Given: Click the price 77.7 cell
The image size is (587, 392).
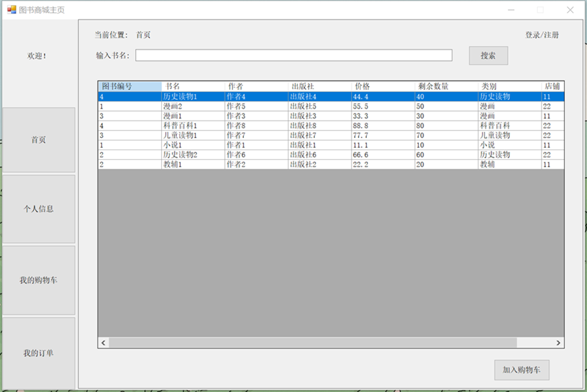Looking at the screenshot, I should tap(383, 136).
